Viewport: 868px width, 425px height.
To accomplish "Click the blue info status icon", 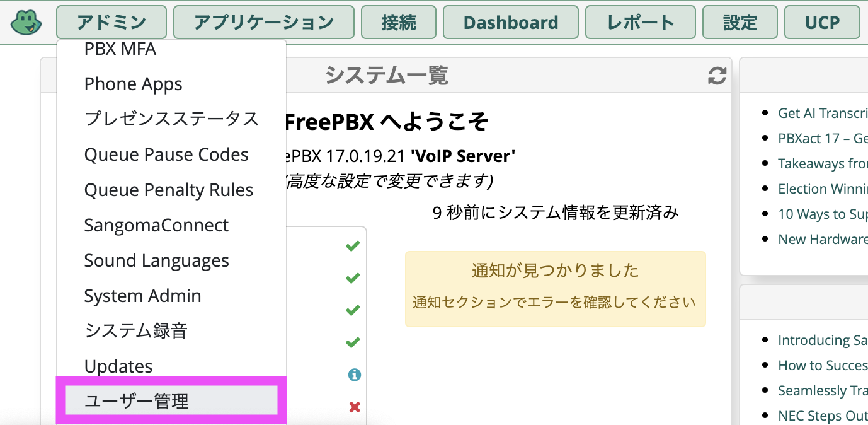I will (x=354, y=375).
